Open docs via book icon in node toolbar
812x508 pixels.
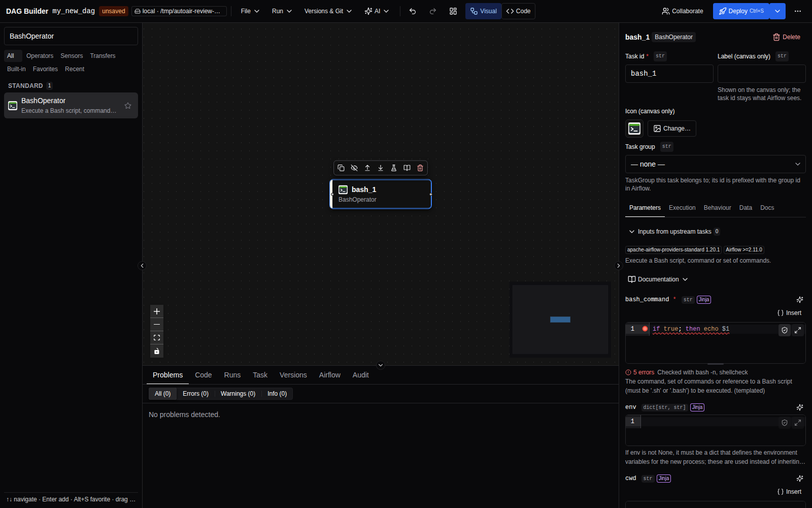click(x=407, y=168)
